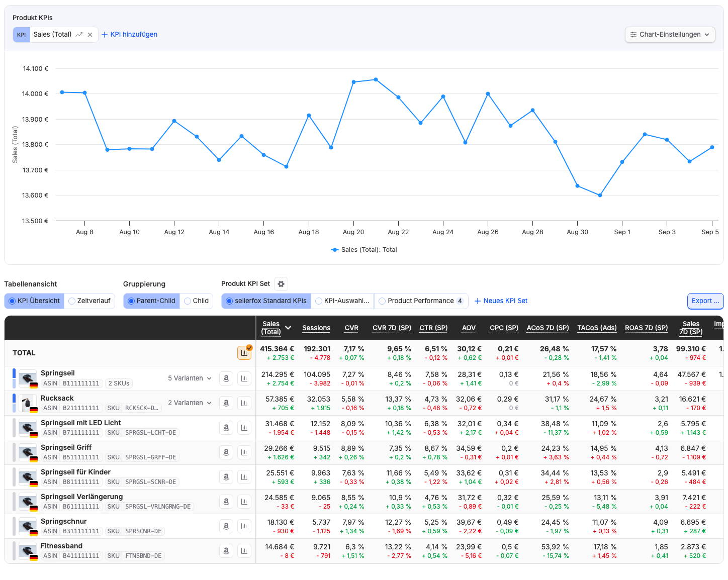Show chart for Springseil Griff row
This screenshot has width=728, height=580.
[244, 452]
